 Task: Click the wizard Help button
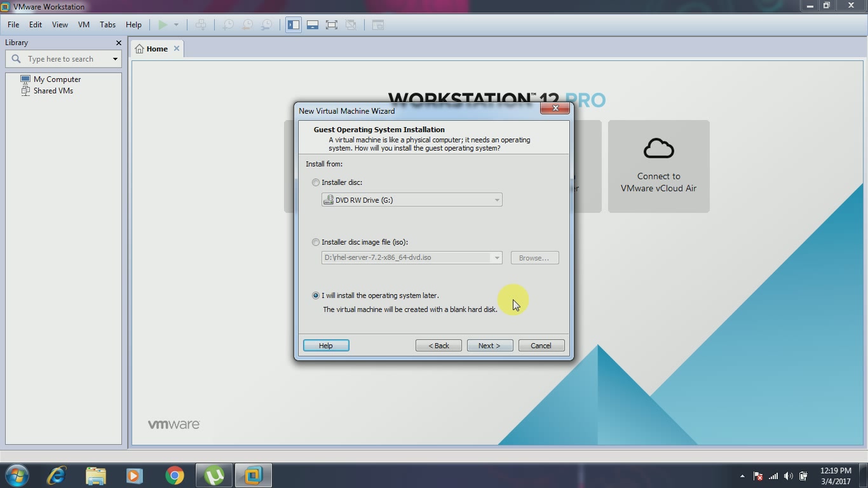click(326, 346)
